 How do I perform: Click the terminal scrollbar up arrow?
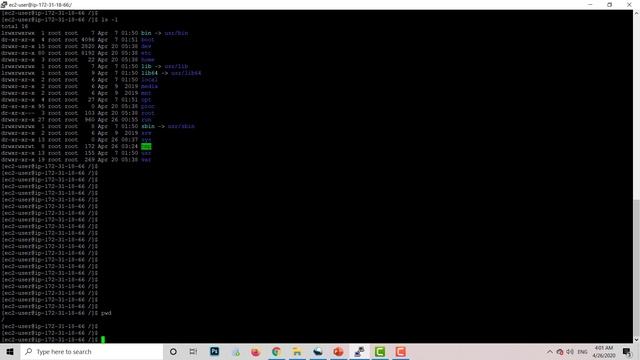[x=636, y=13]
